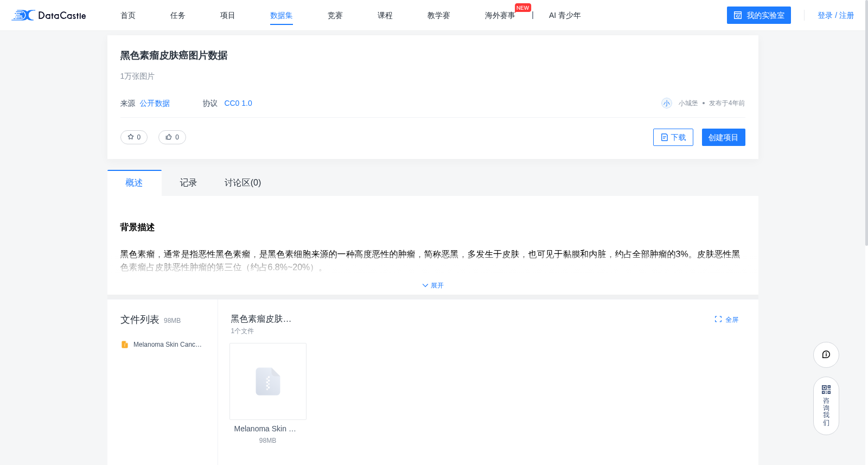
Task: Open 项目 navigation item
Action: [228, 15]
